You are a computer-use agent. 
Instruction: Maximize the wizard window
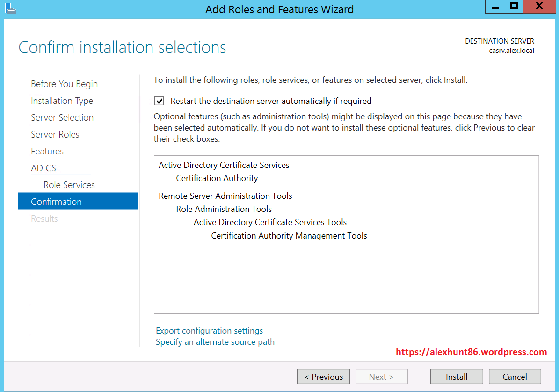coord(515,7)
